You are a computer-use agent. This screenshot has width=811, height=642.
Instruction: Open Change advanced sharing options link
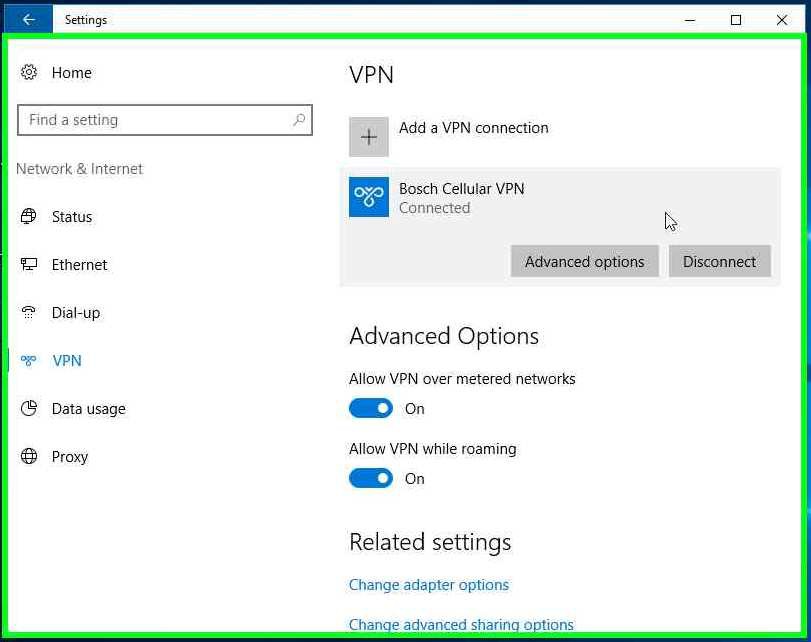tap(461, 624)
